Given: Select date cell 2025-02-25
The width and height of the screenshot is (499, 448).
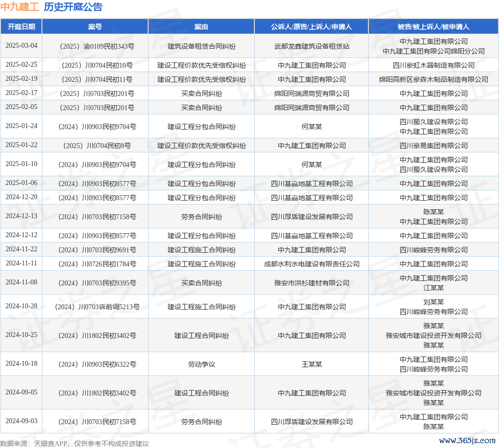Looking at the screenshot, I should 21,65.
